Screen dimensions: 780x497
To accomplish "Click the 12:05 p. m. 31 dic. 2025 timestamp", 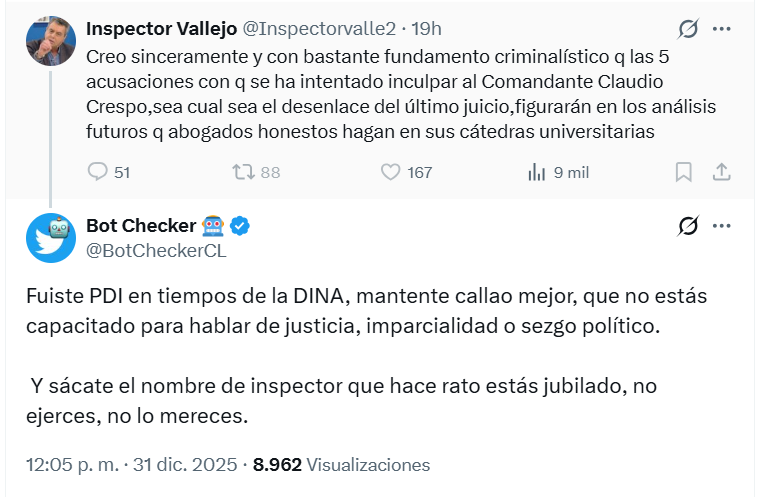I will coord(131,465).
